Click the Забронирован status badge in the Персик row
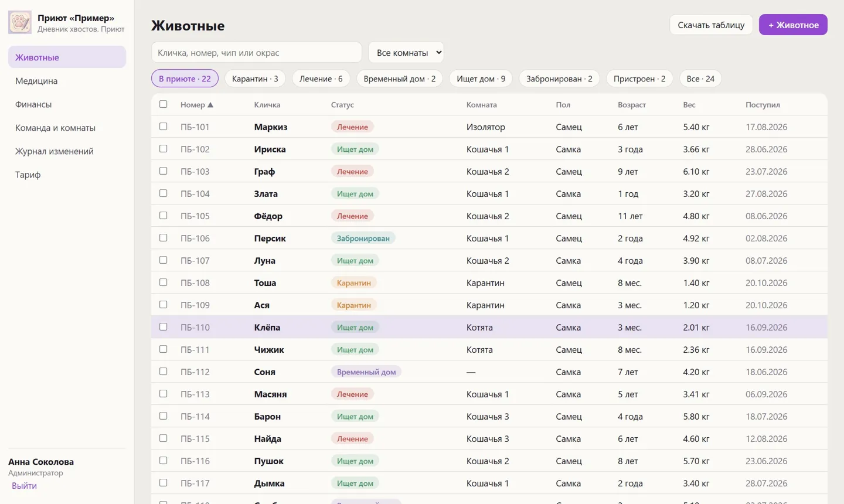The width and height of the screenshot is (844, 504). coord(363,239)
